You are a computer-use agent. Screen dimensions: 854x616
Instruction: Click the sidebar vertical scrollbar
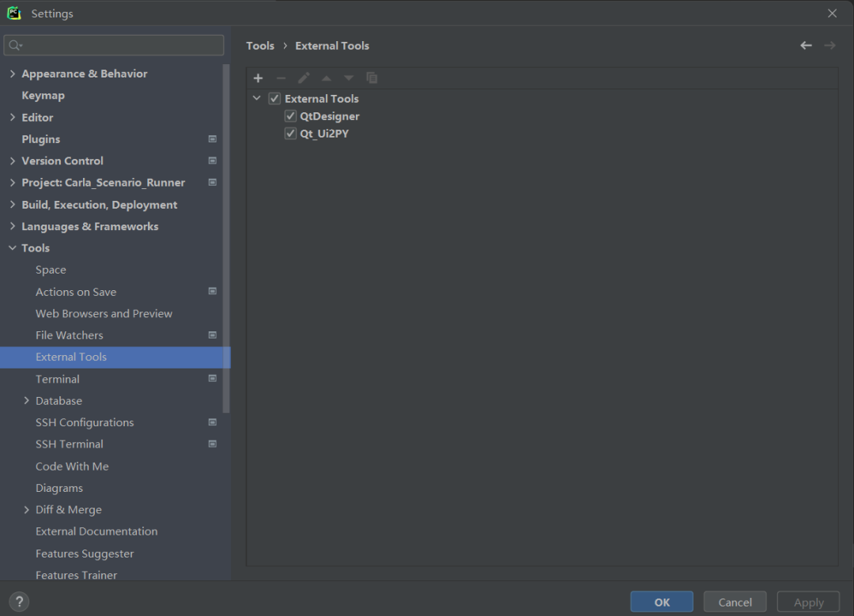[x=226, y=239]
